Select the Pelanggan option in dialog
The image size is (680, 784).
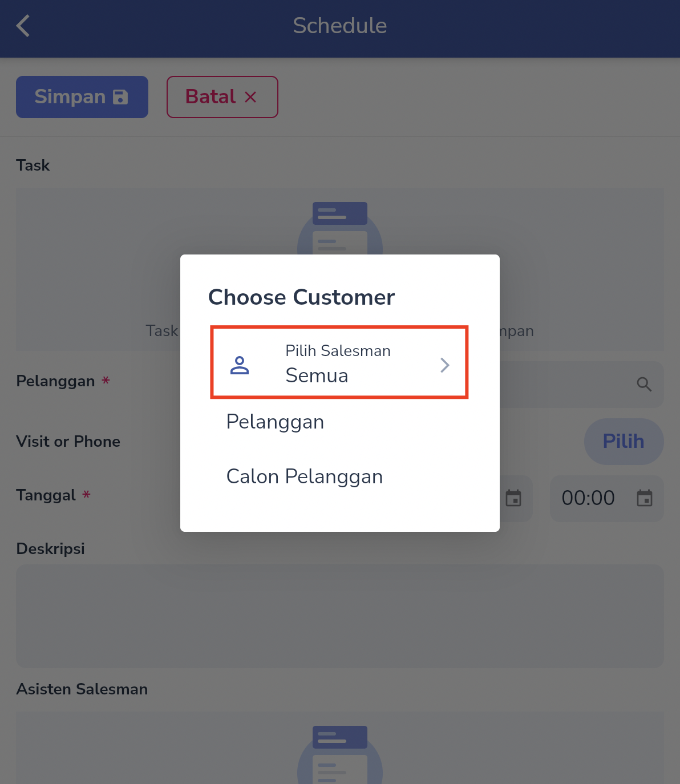tap(275, 422)
